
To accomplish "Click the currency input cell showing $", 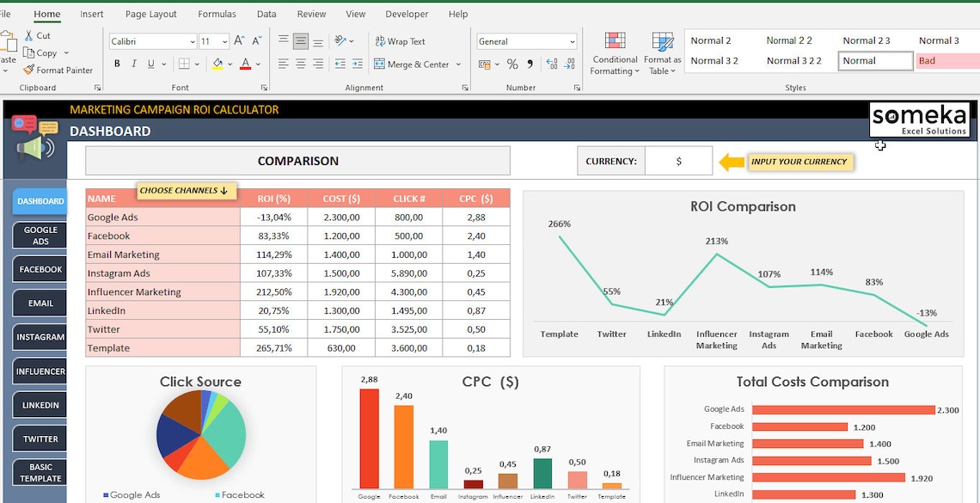I will (x=677, y=160).
